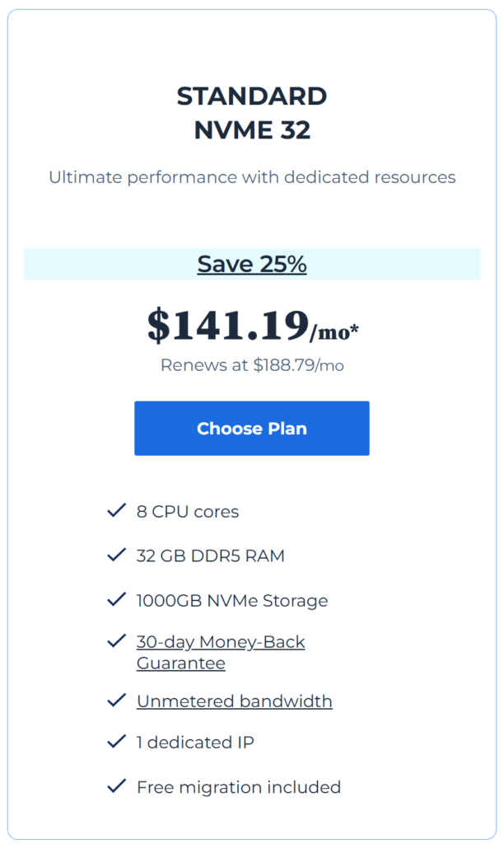This screenshot has height=844, width=504.
Task: Click checkmark beside 1000GB NVMe Storage
Action: click(116, 599)
